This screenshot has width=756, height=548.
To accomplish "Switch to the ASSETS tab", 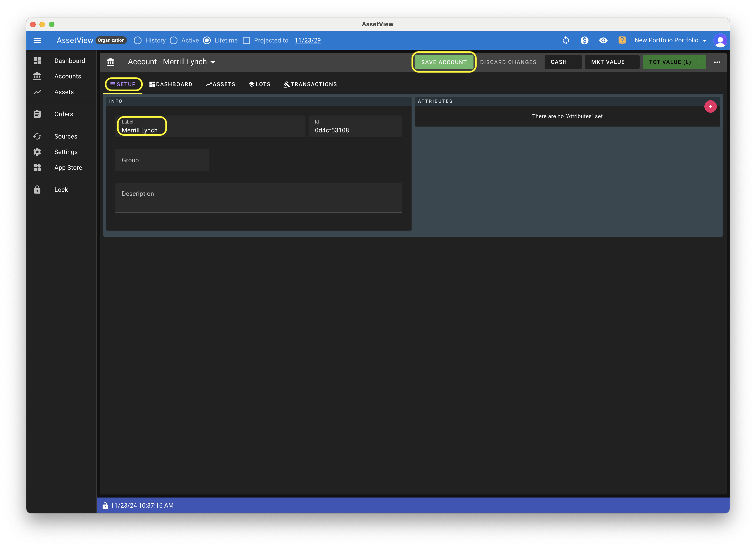I will click(x=220, y=84).
